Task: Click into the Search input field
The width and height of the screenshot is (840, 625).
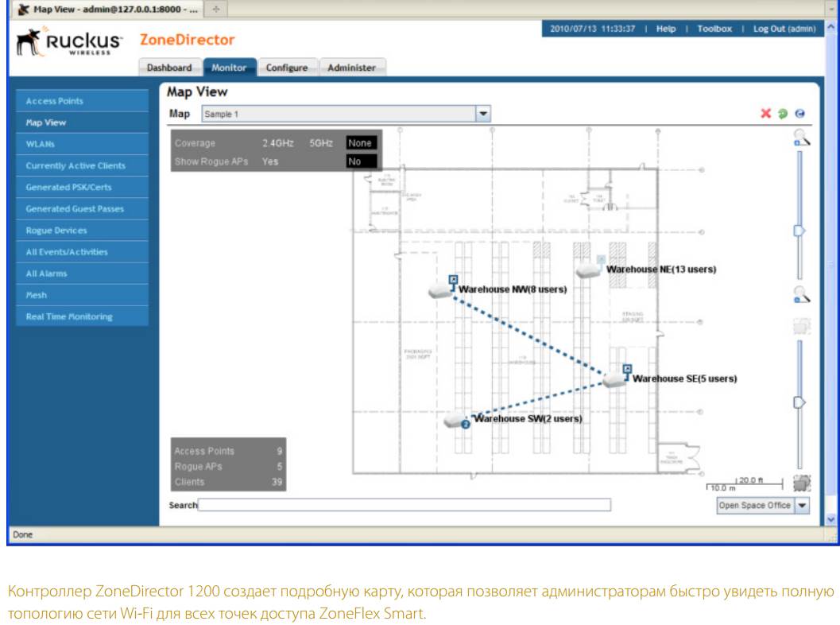Action: coord(405,505)
